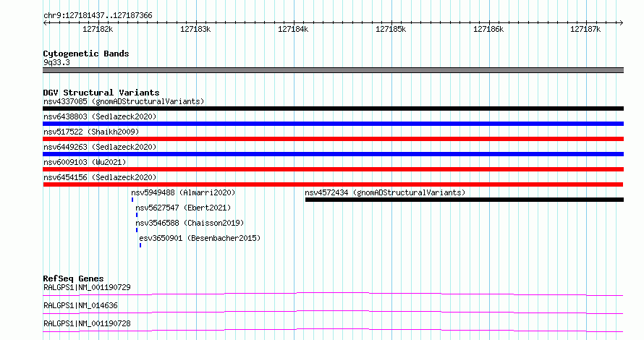The height and width of the screenshot is (340, 644).
Task: Click the red bar below nsv6009103
Action: click(x=333, y=169)
